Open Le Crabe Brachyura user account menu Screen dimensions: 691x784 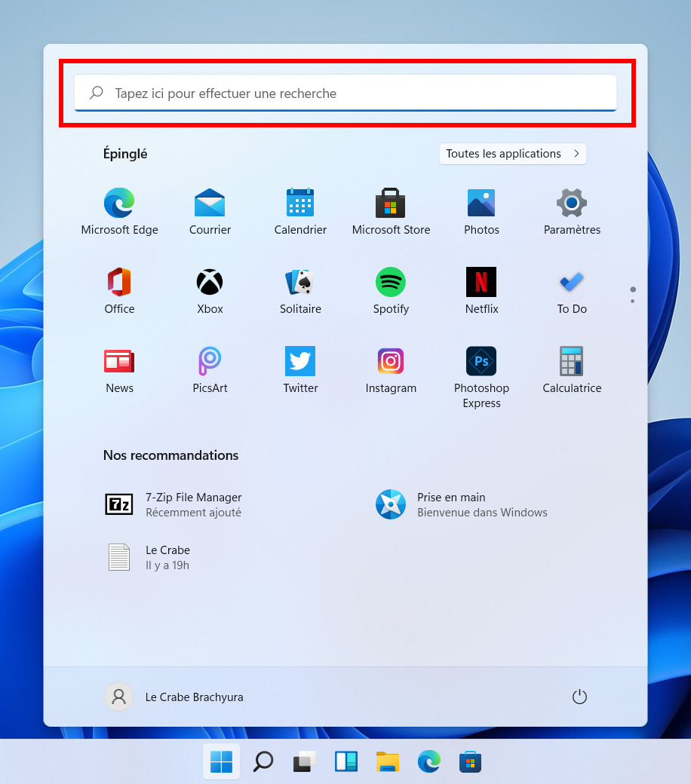point(174,697)
